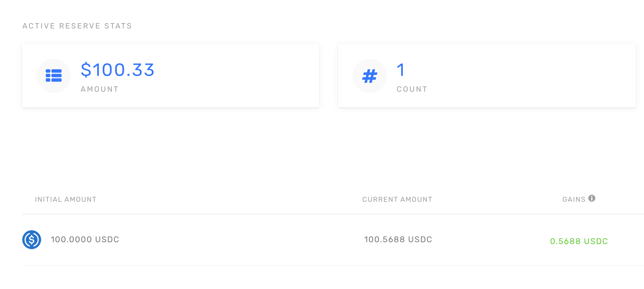Click the count value 1

[401, 70]
